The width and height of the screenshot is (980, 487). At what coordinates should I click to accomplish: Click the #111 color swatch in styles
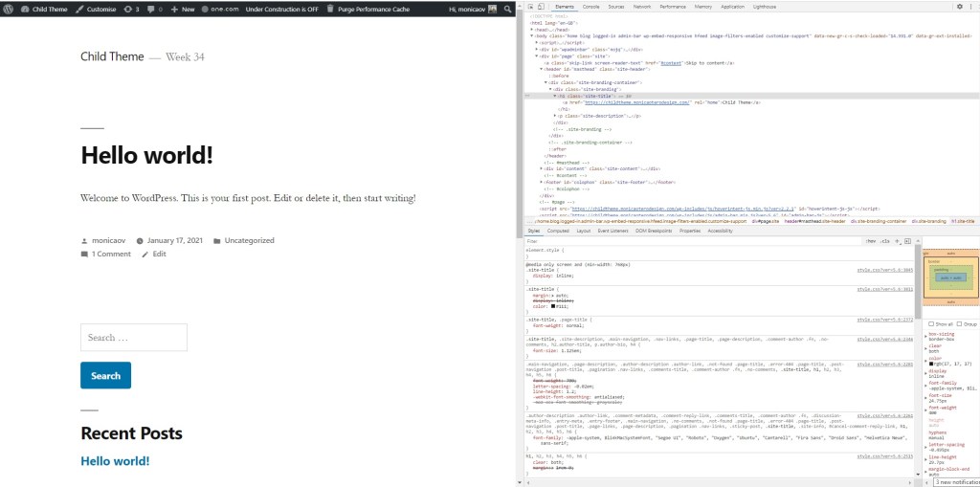[x=553, y=305]
